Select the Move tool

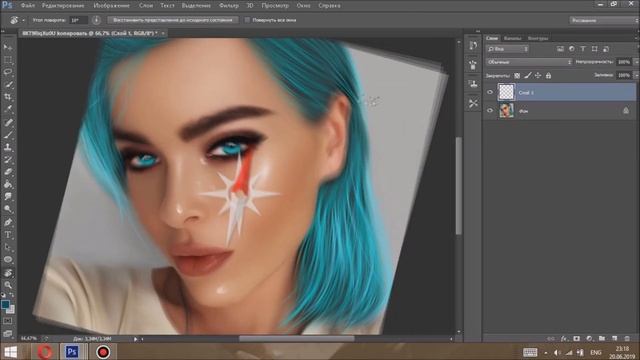click(x=8, y=48)
